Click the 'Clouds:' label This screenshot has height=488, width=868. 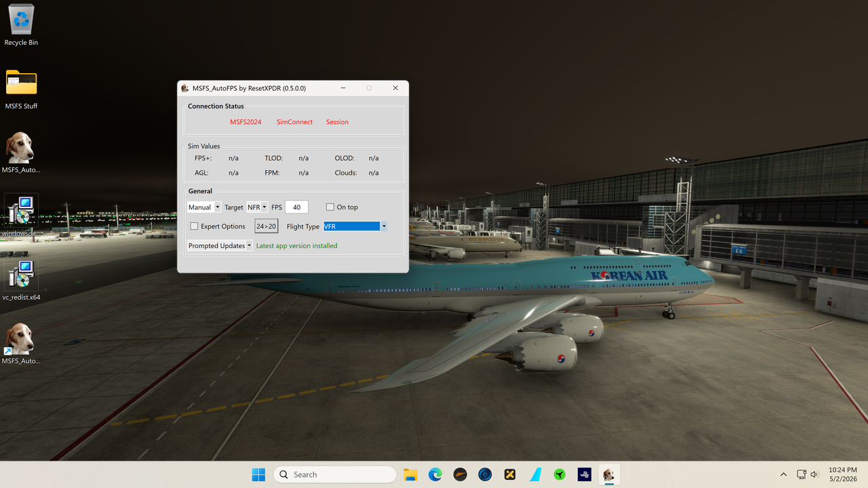(346, 173)
